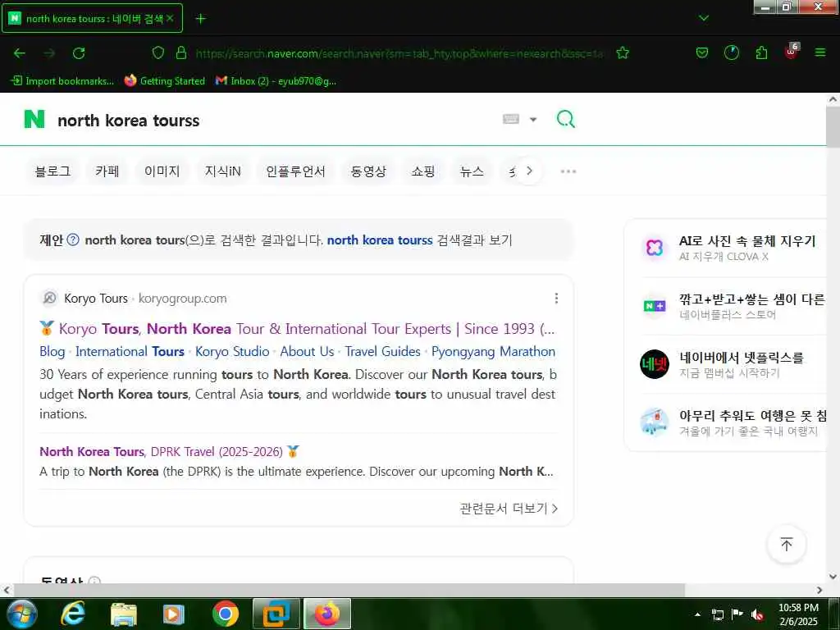
Task: Switch to the 뉴스 tab
Action: point(472,171)
